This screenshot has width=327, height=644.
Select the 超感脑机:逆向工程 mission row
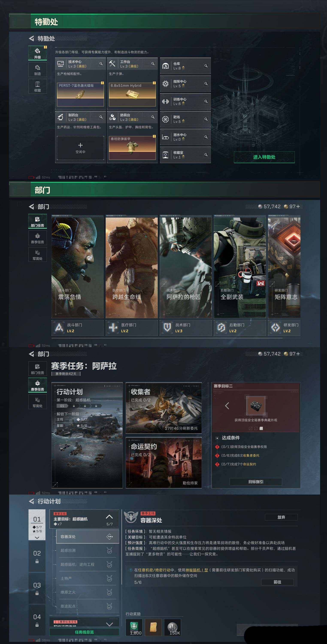88,564
